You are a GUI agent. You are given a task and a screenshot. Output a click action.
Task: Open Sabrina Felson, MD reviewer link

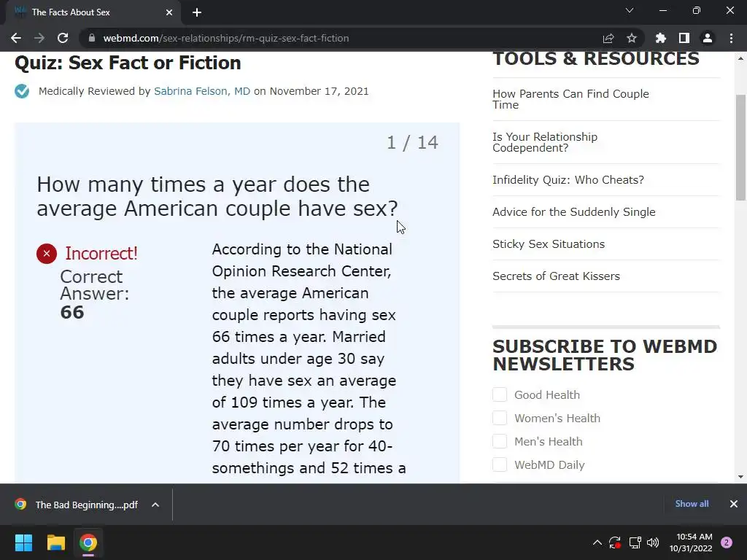point(202,91)
